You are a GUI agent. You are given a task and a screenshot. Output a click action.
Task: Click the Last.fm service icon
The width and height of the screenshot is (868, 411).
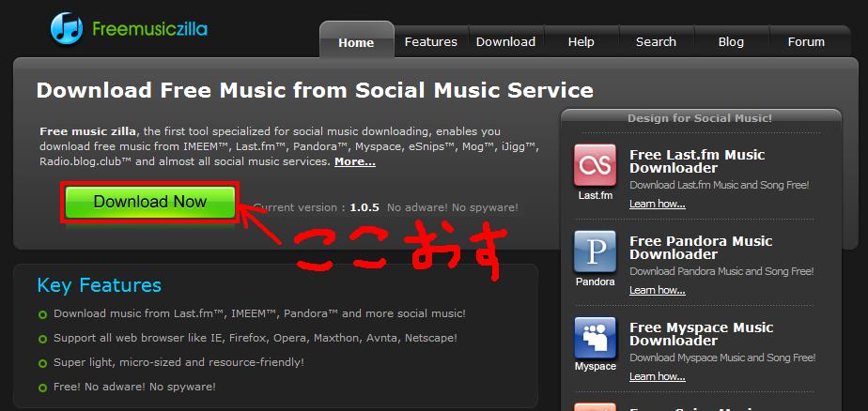tap(595, 165)
